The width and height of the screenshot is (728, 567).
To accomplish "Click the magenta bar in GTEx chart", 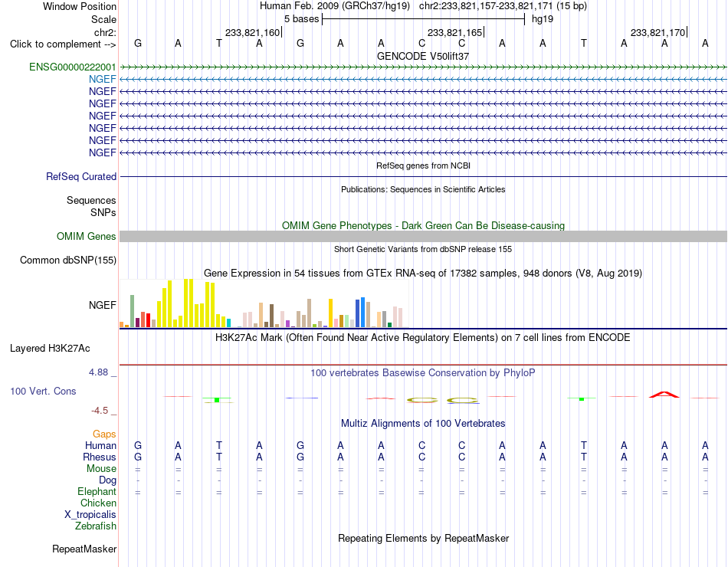I will tap(288, 323).
